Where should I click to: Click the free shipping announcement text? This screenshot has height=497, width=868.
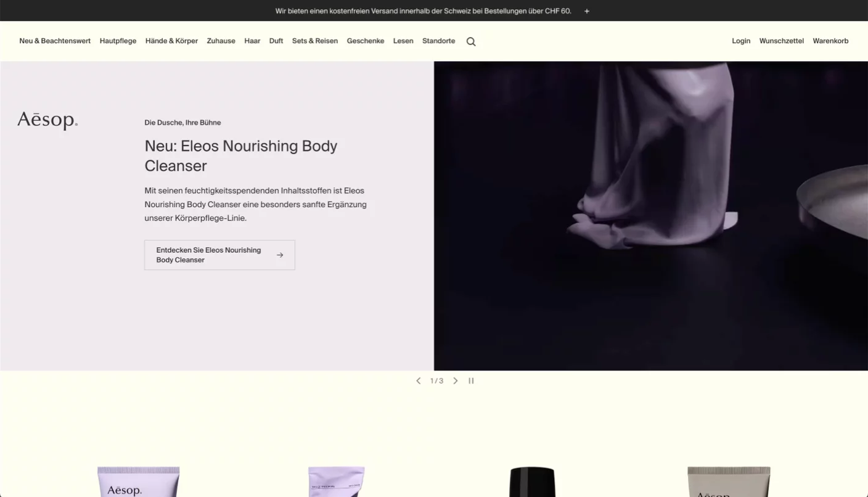click(423, 11)
